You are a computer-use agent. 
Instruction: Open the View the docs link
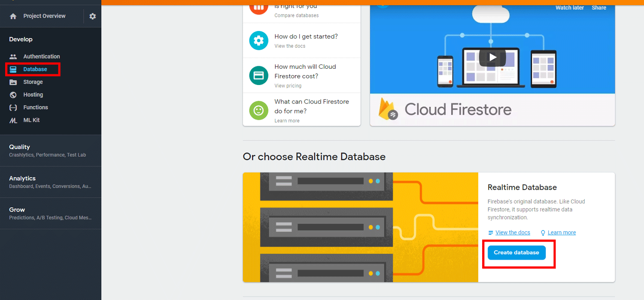(513, 233)
